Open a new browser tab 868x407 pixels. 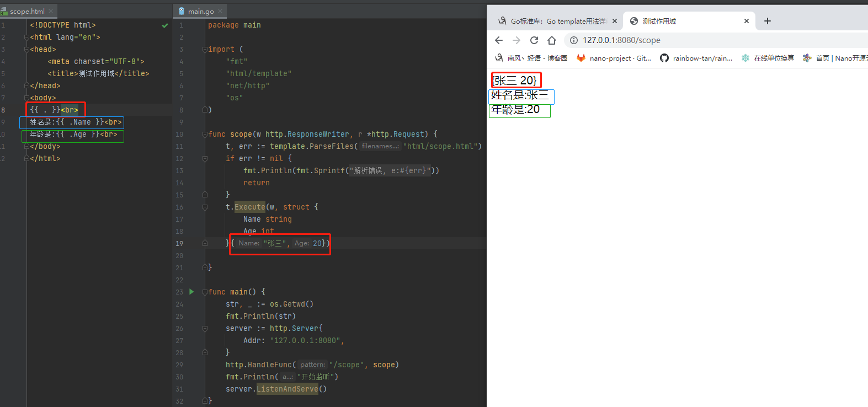point(768,21)
